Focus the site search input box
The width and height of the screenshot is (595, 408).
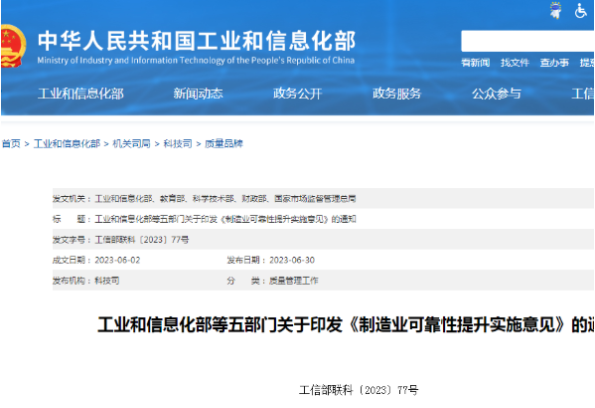(527, 41)
